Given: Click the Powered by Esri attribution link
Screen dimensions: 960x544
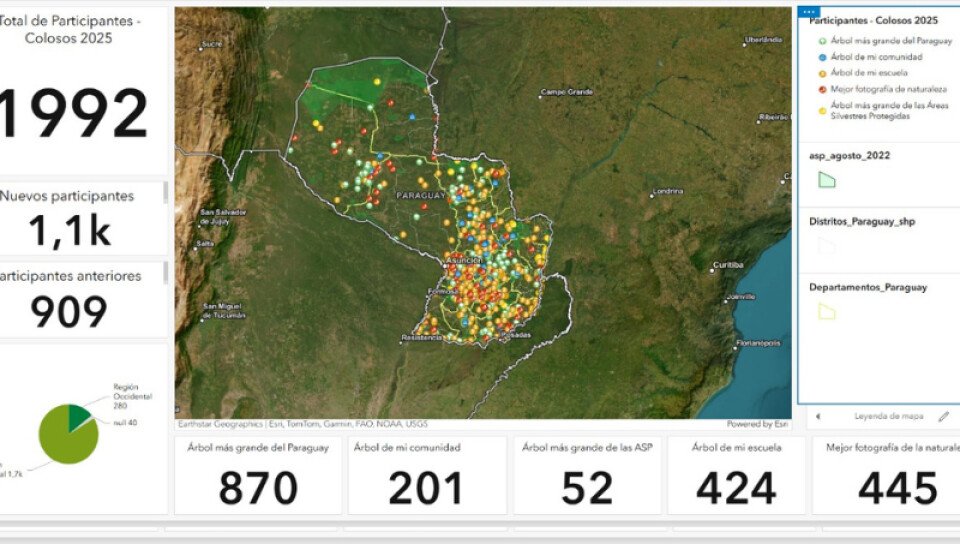Looking at the screenshot, I should tap(757, 424).
